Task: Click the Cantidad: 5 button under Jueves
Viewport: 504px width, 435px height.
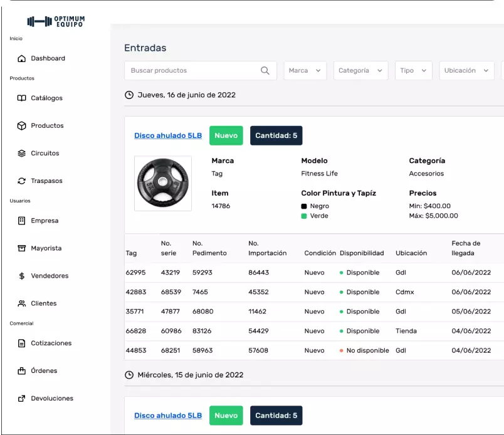Action: click(x=276, y=135)
